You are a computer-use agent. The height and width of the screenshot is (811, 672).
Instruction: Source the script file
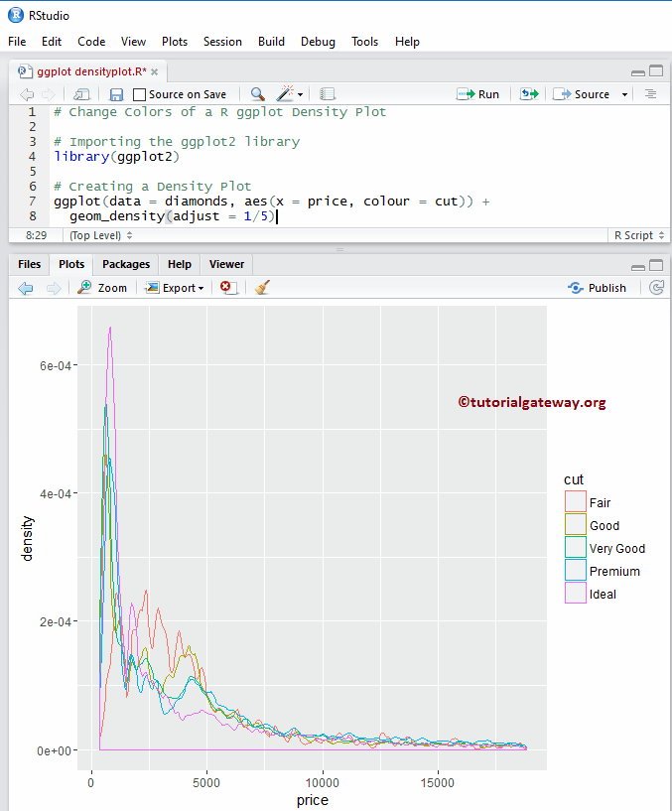582,94
